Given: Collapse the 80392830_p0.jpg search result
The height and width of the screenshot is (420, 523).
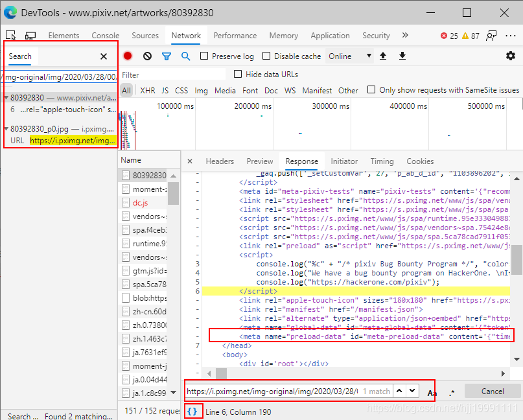Looking at the screenshot, I should click(x=6, y=129).
